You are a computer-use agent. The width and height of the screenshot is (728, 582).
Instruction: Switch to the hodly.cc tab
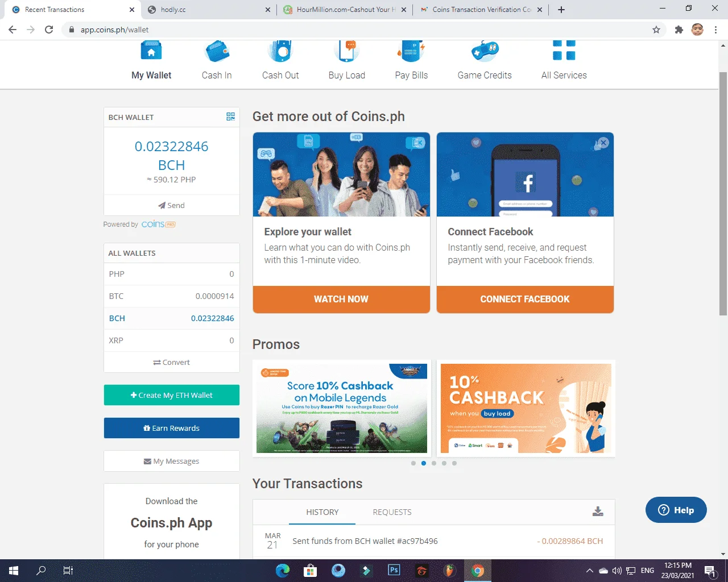(x=209, y=10)
